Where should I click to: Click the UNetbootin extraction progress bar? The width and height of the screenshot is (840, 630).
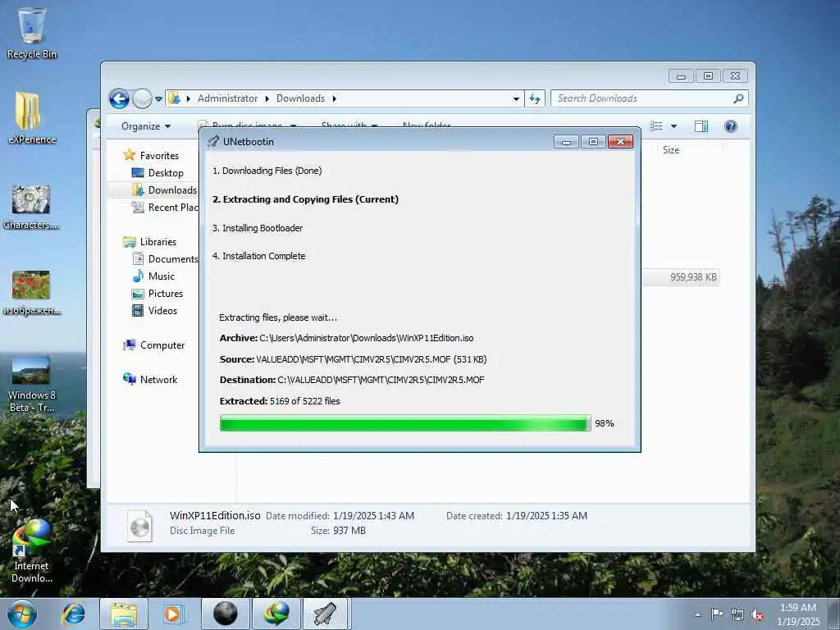click(x=405, y=424)
